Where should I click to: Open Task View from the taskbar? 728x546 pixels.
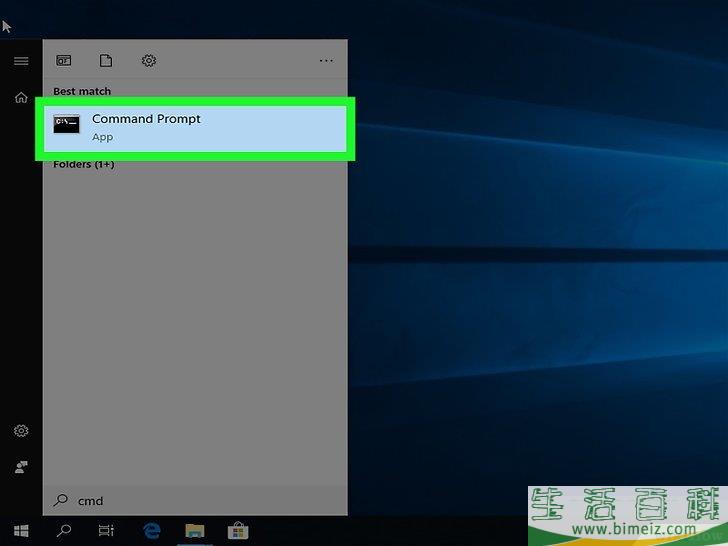click(106, 530)
